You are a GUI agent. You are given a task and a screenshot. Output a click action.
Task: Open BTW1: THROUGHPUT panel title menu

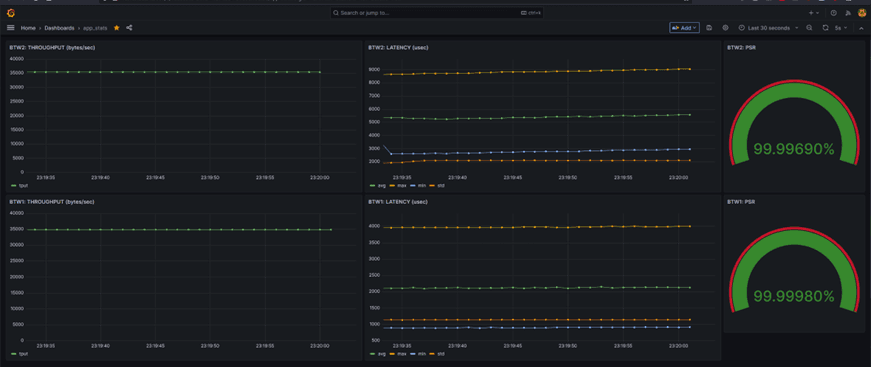point(52,202)
